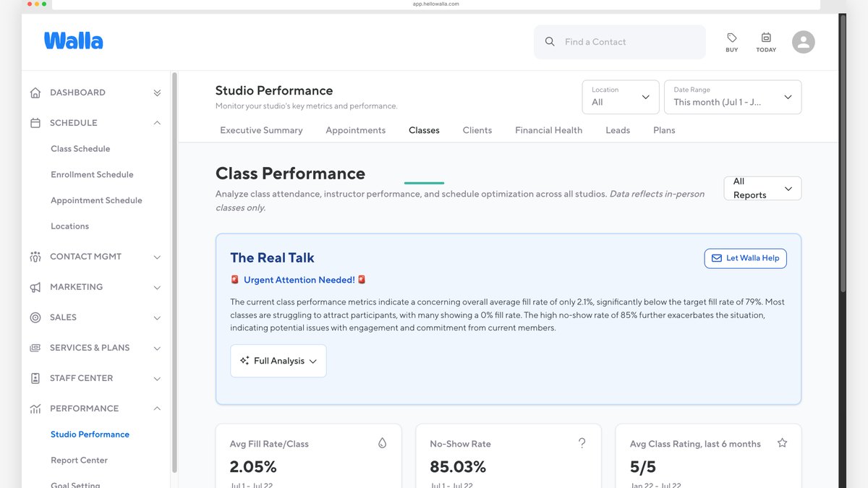Expand the Marketing section chevron
This screenshot has width=868, height=488.
(x=157, y=287)
